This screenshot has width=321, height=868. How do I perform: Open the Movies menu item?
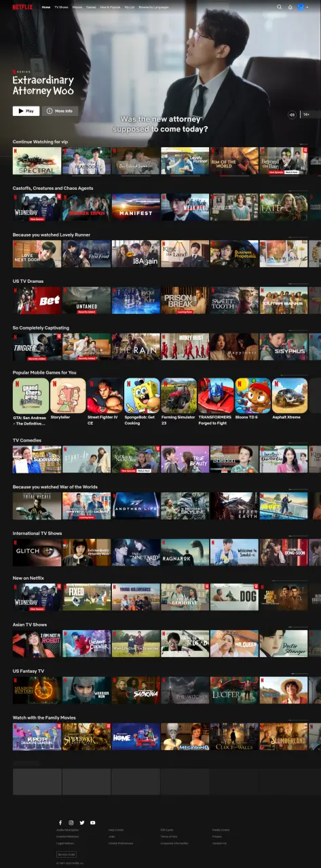77,7
